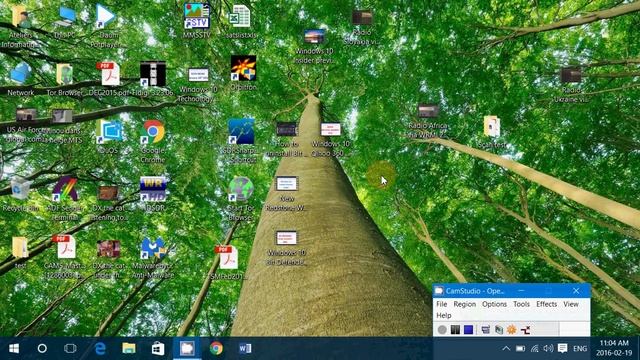Screen dimensions: 640x360
Task: Select the SDR Sharp desktop shortcut
Action: point(241,141)
